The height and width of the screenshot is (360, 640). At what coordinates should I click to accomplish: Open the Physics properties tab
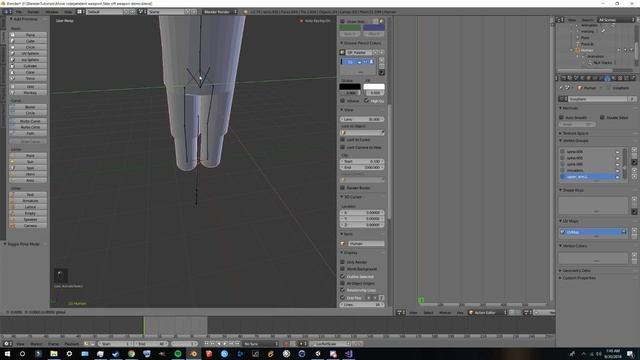coord(633,78)
